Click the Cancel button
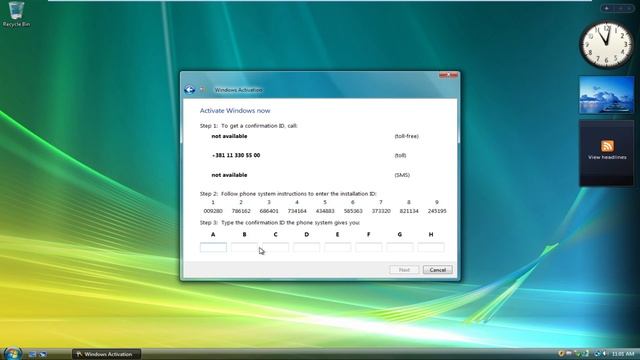The height and width of the screenshot is (360, 640). click(438, 270)
